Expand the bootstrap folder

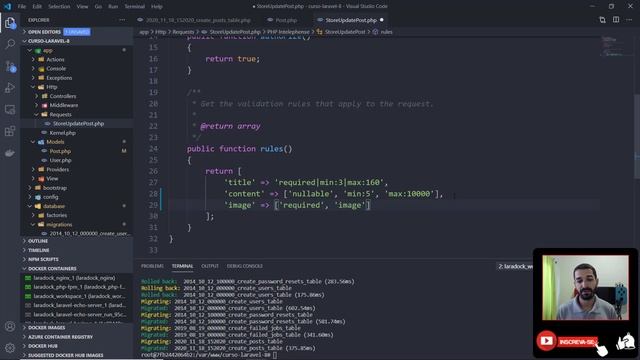click(77, 188)
